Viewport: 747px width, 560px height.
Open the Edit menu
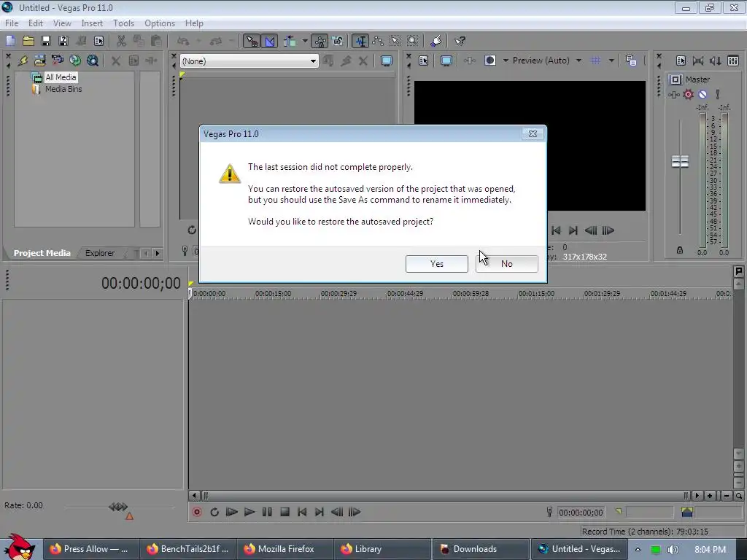click(x=36, y=23)
